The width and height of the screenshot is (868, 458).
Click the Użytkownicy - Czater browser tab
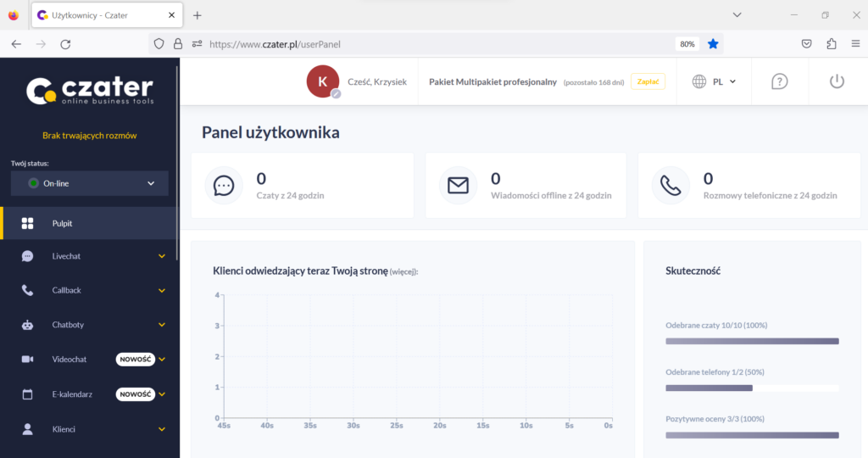(x=108, y=15)
